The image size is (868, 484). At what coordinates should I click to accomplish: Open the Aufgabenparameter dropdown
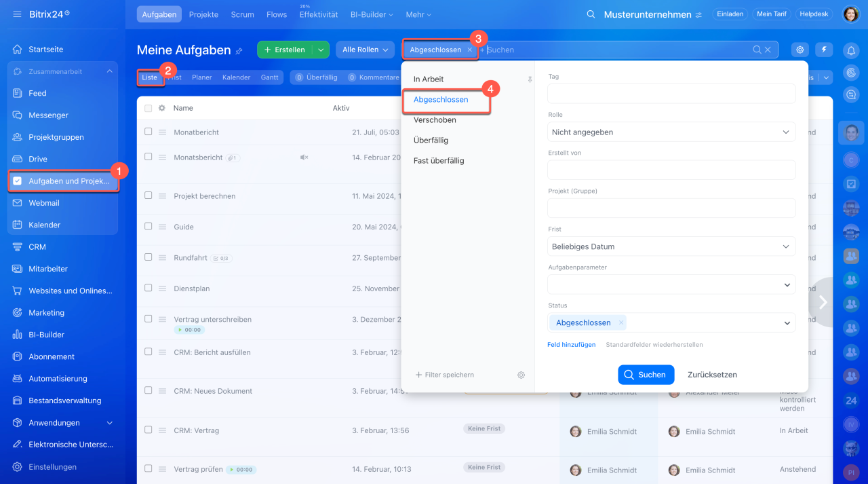(x=671, y=285)
